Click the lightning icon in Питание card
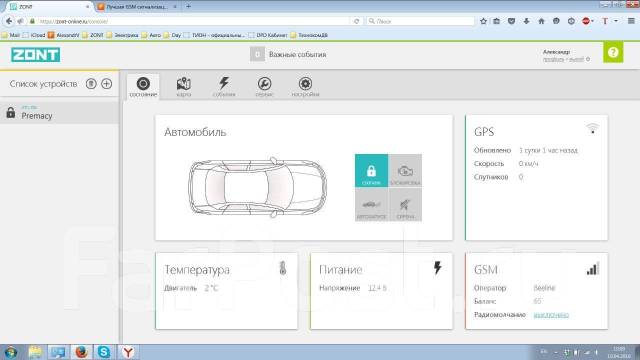 point(438,268)
